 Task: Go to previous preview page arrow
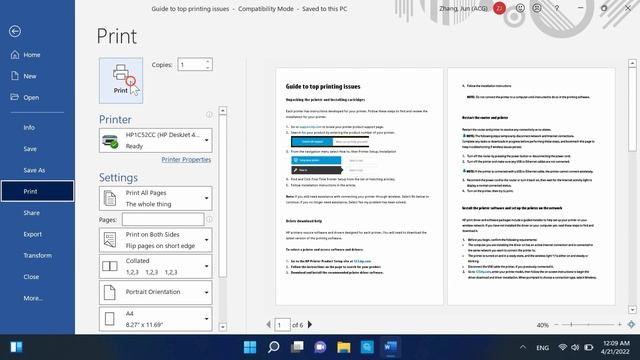coord(268,324)
